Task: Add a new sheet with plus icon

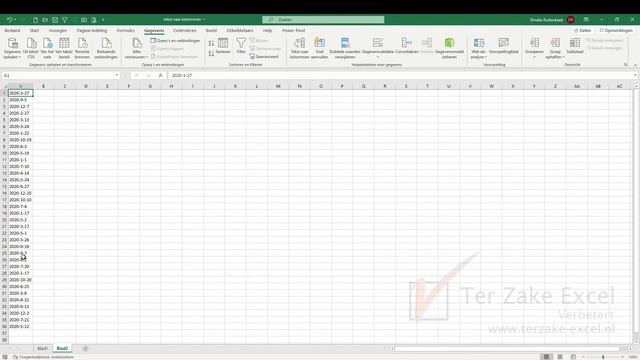Action: tap(85, 349)
